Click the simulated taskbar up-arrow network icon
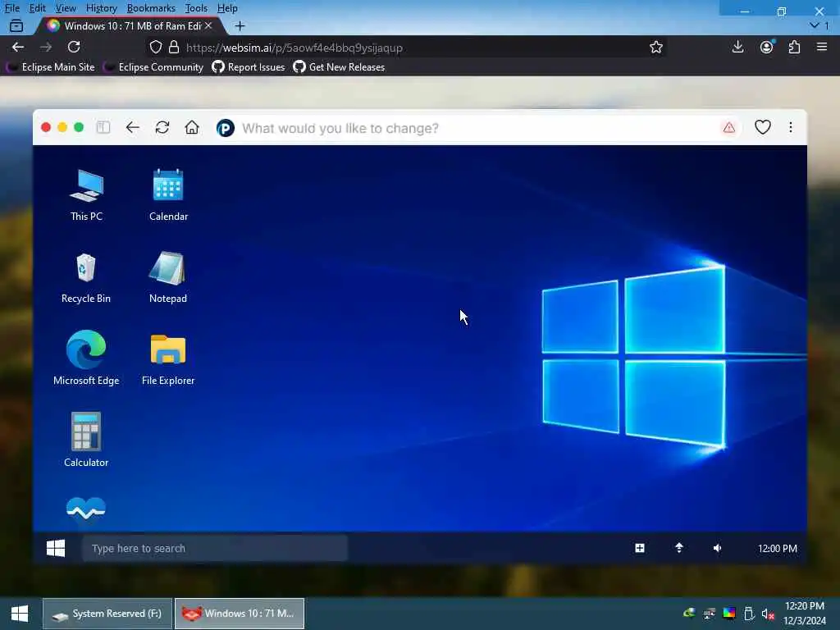The width and height of the screenshot is (840, 630). pyautogui.click(x=678, y=548)
